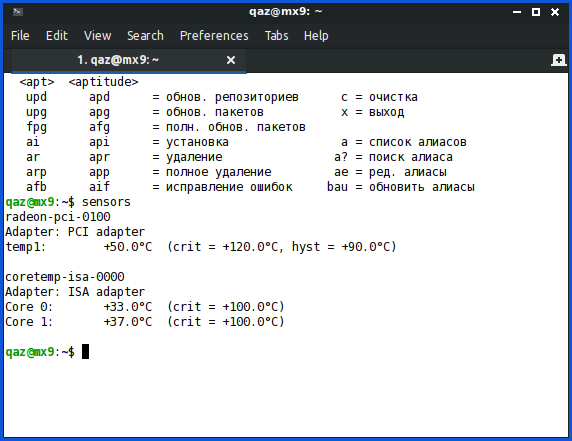Click the coretemp-isa-0000 output line
The width and height of the screenshot is (572, 441).
point(65,276)
